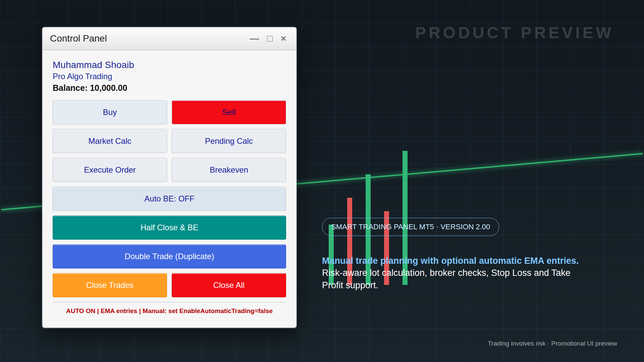Click the red Sell button

229,112
